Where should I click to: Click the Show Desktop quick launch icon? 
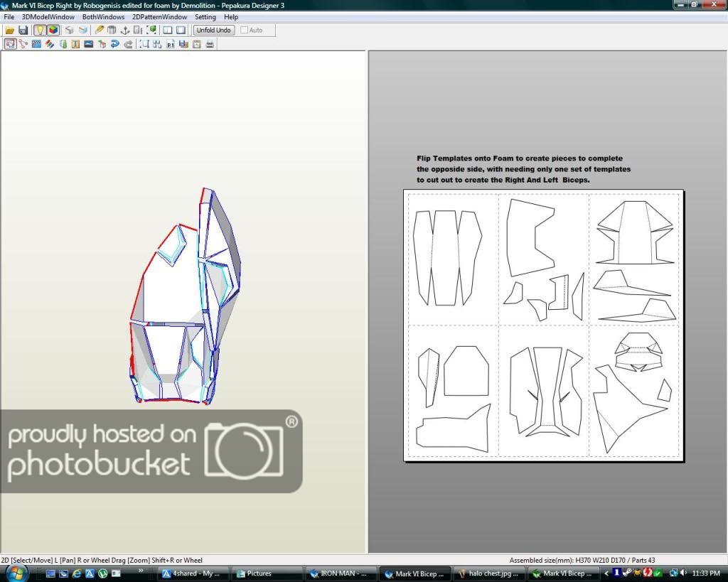50,573
